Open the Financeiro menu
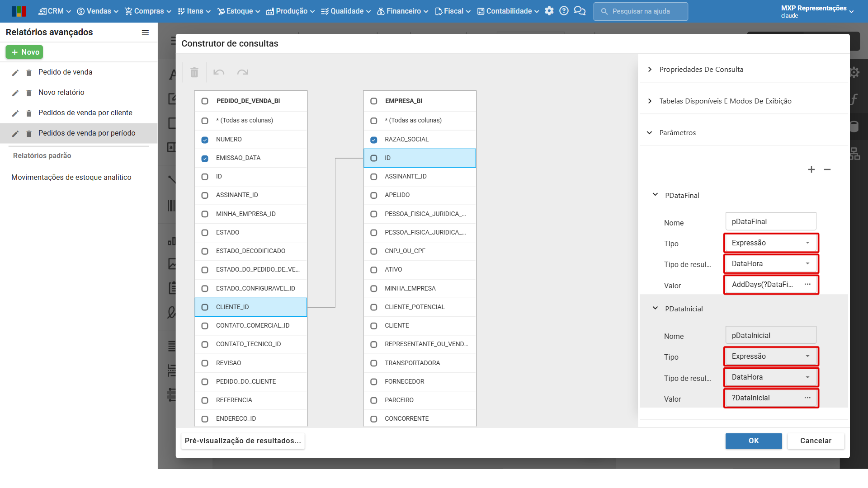 (402, 11)
